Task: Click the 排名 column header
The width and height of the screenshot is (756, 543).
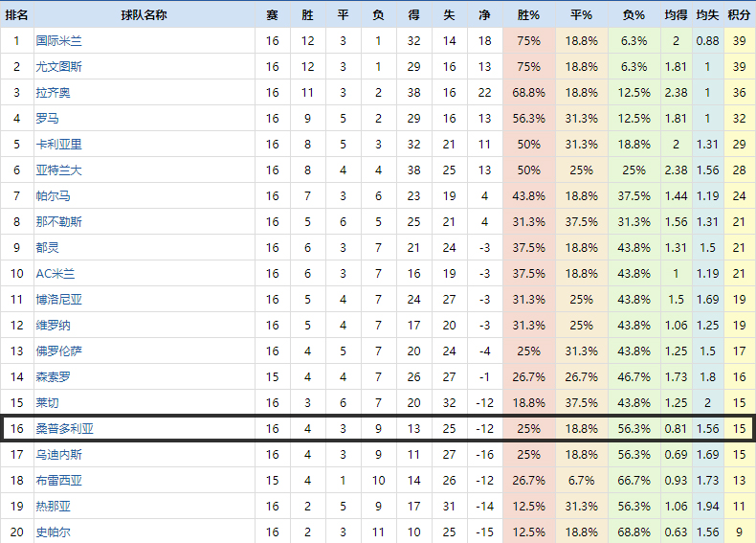Action: [x=16, y=15]
